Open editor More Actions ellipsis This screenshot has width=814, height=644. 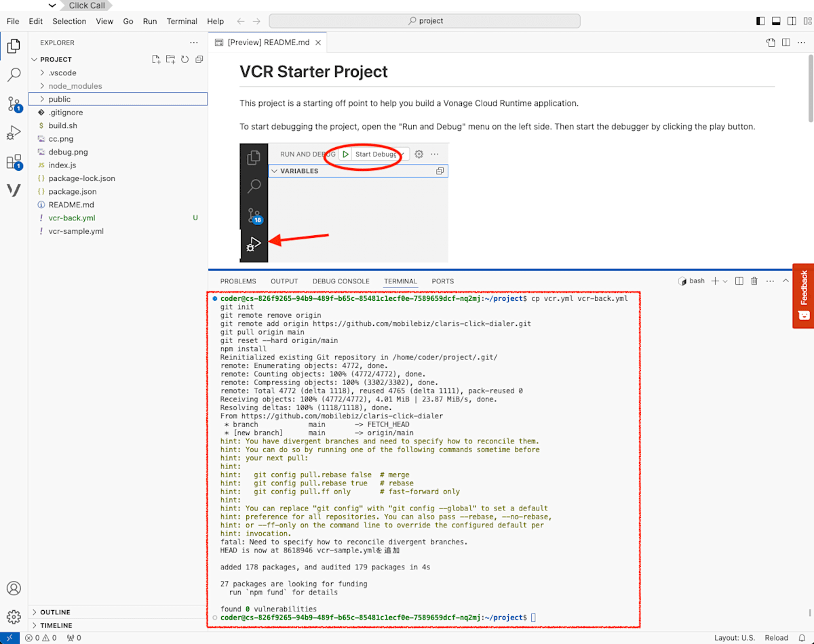pyautogui.click(x=801, y=42)
